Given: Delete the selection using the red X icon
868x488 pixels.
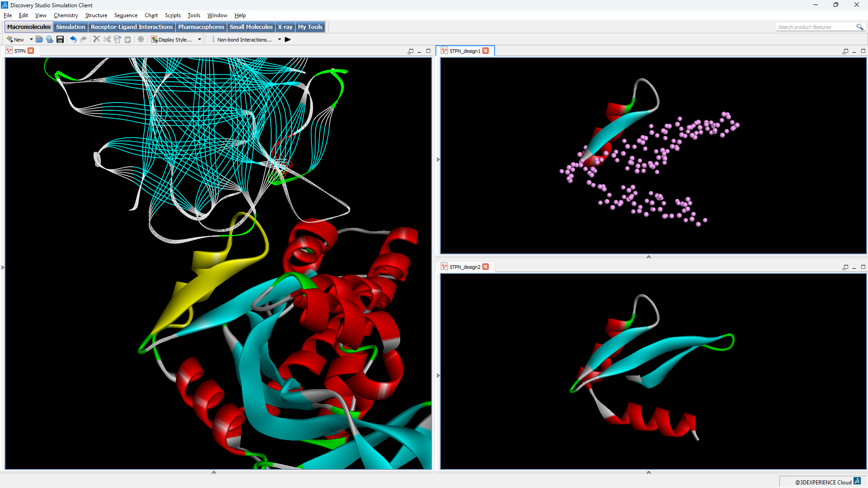Looking at the screenshot, I should (96, 39).
